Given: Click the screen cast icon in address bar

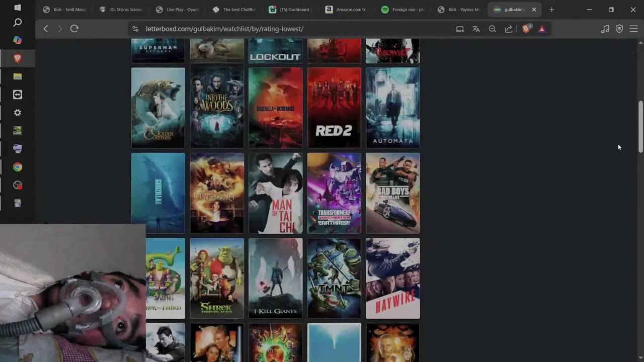Looking at the screenshot, I should (x=460, y=29).
